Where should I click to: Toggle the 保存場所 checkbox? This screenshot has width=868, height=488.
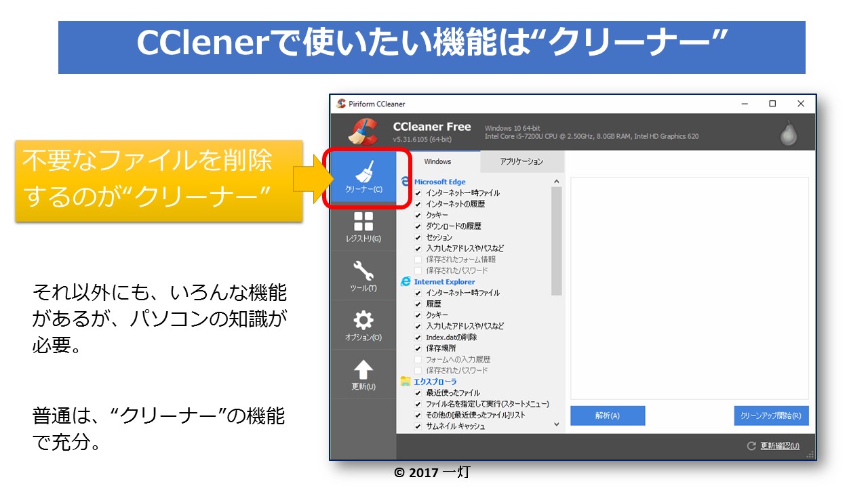[x=418, y=348]
